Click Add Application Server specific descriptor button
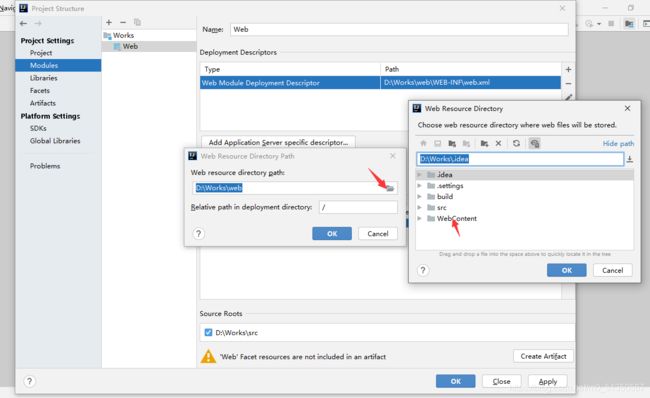Screen dimensions: 650x398 [x=278, y=142]
